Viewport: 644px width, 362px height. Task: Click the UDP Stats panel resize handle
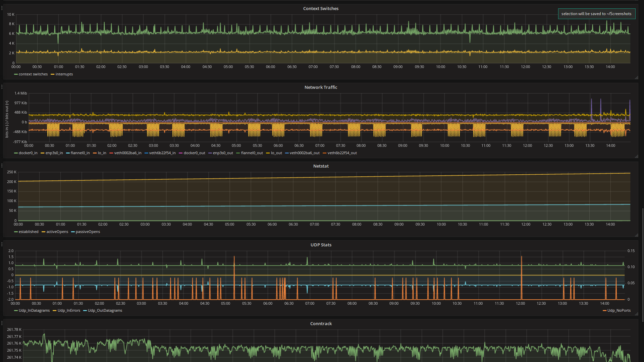click(636, 314)
